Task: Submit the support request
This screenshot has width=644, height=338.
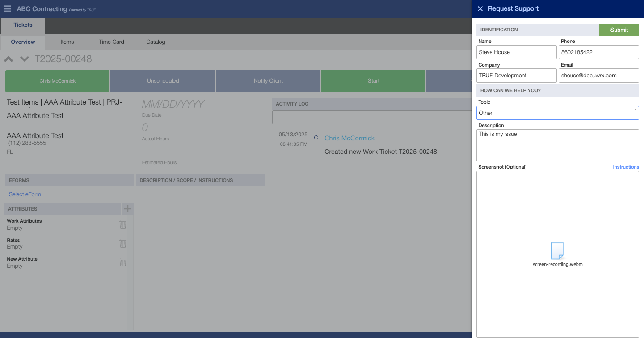Action: 619,30
